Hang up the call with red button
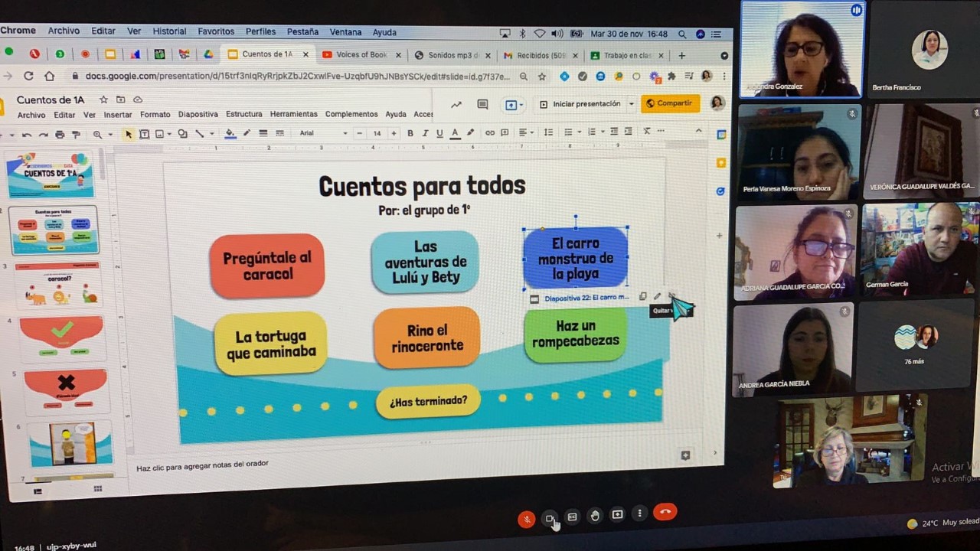The height and width of the screenshot is (551, 980). 665,513
